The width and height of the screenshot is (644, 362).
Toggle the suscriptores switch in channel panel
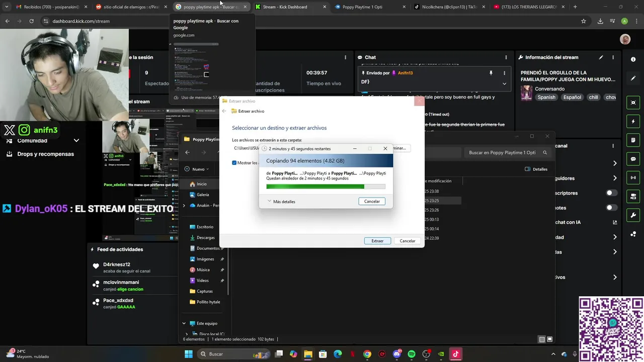611,193
